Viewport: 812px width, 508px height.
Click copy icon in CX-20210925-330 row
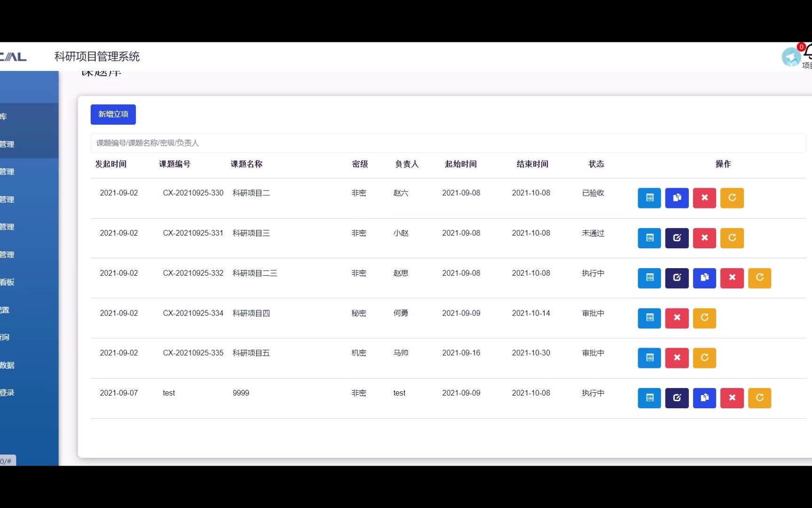click(677, 198)
